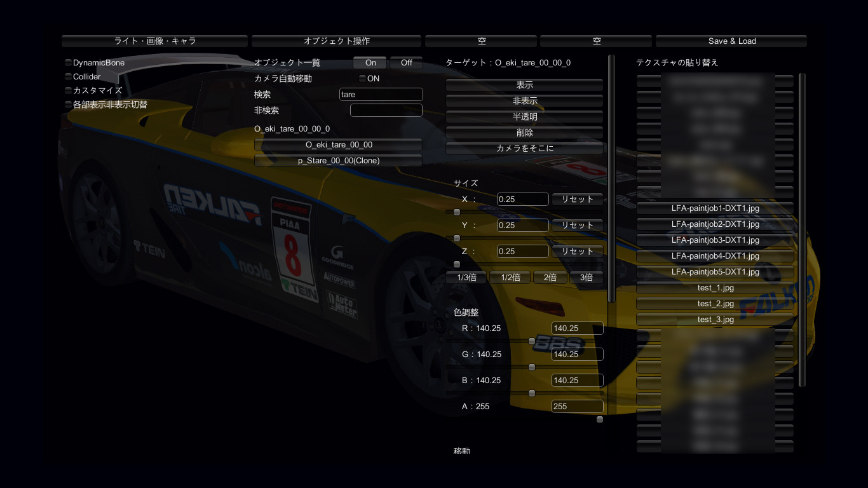Open the Save & Load tab
The height and width of the screenshot is (488, 868).
pos(731,41)
